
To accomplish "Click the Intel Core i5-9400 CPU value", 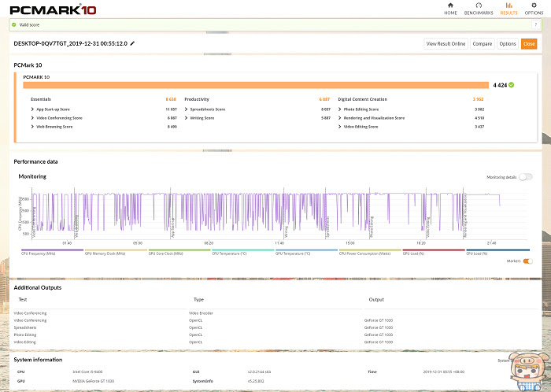I will click(x=87, y=372).
